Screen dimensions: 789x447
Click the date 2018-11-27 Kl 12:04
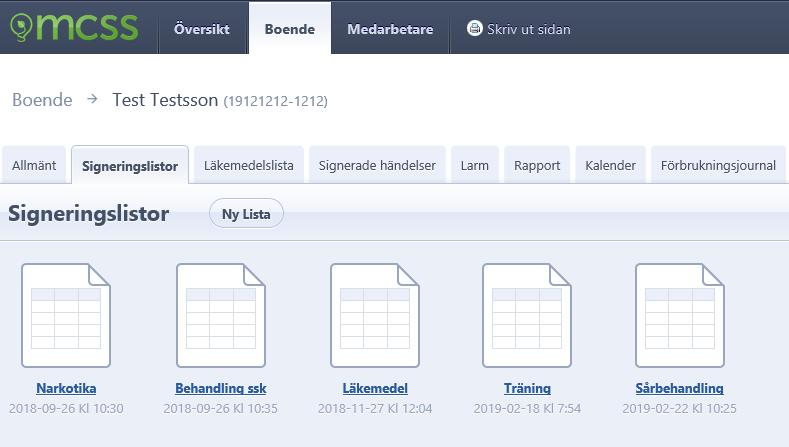tap(375, 408)
